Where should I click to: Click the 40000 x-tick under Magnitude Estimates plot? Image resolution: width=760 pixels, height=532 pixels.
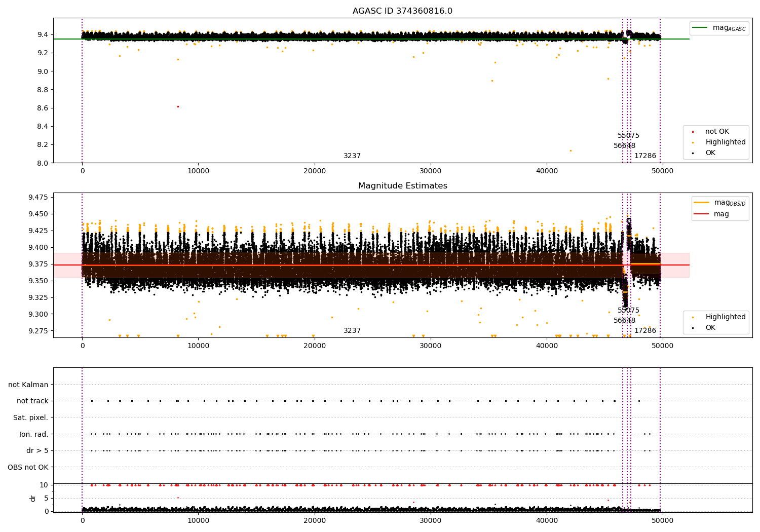tap(547, 346)
